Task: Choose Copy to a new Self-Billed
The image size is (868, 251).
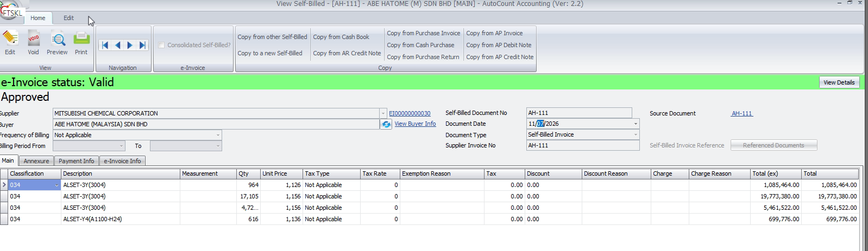Action: pyautogui.click(x=270, y=53)
